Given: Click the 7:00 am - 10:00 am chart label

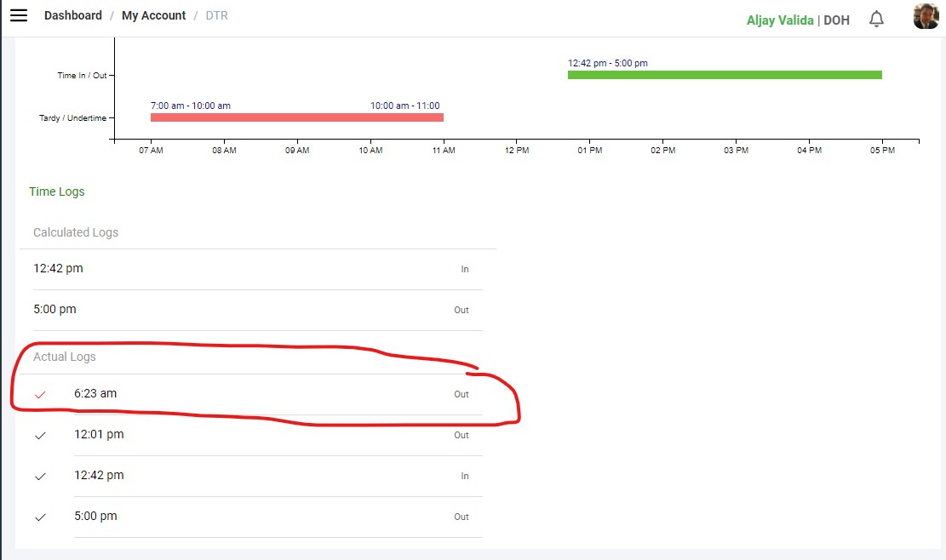Looking at the screenshot, I should tap(190, 106).
